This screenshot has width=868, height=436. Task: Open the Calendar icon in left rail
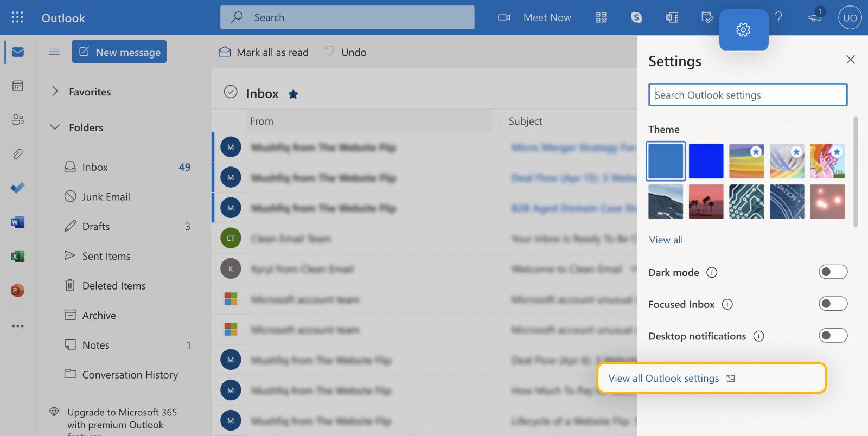[x=18, y=86]
